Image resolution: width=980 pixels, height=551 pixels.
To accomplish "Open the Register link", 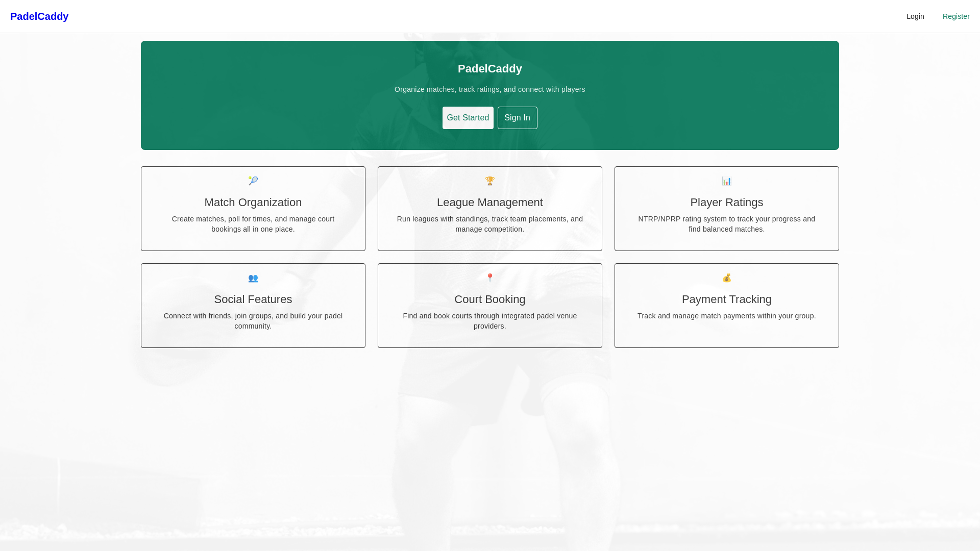I will pyautogui.click(x=956, y=16).
